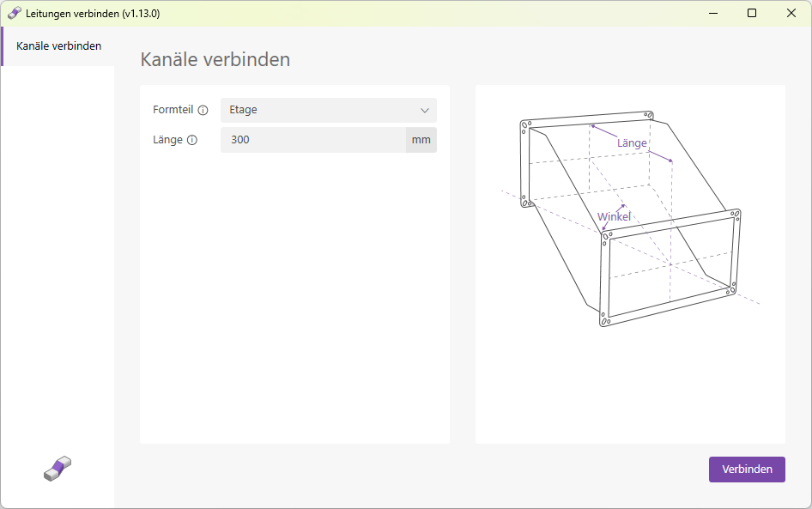Click the Winkel label in the diagram

tap(614, 216)
